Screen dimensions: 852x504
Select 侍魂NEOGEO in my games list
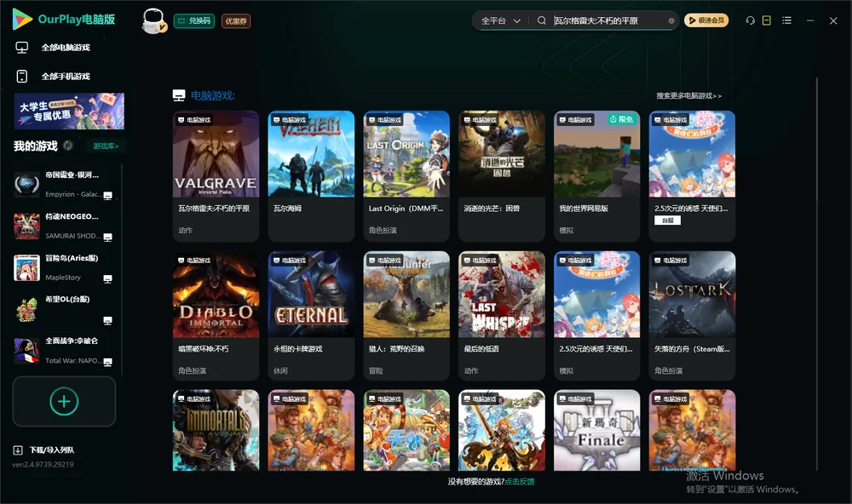point(64,226)
